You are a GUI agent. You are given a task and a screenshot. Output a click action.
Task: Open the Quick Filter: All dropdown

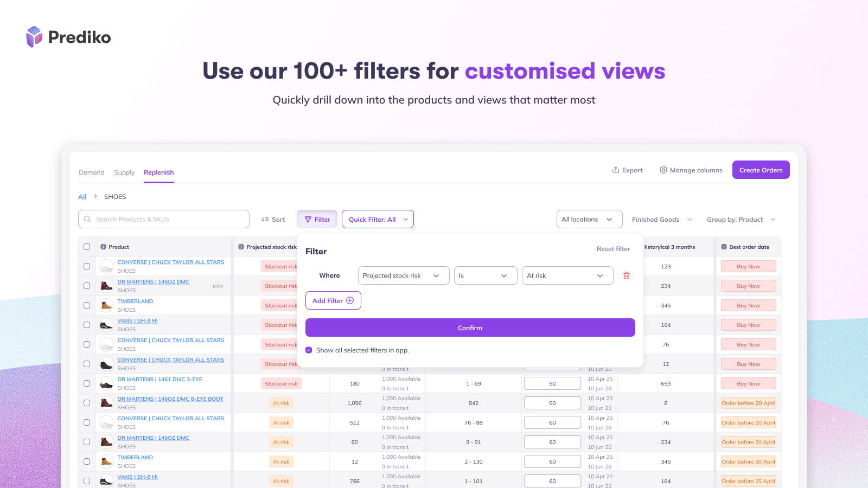pyautogui.click(x=378, y=219)
